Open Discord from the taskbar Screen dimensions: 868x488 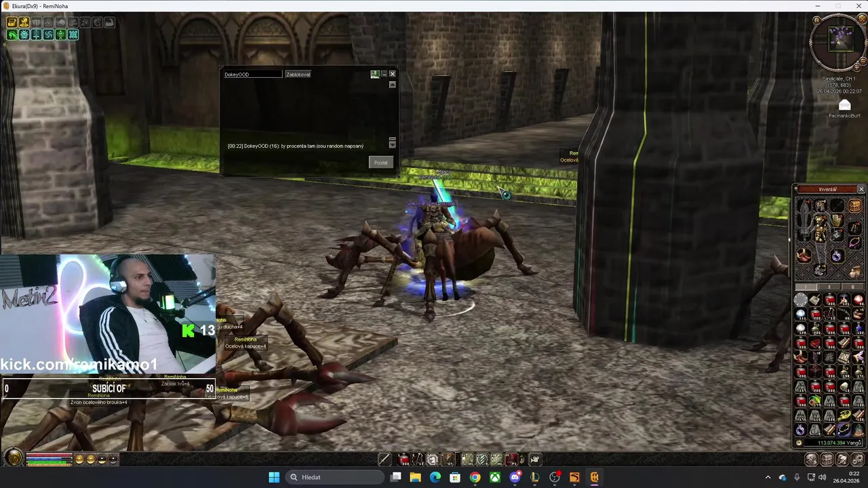[515, 477]
